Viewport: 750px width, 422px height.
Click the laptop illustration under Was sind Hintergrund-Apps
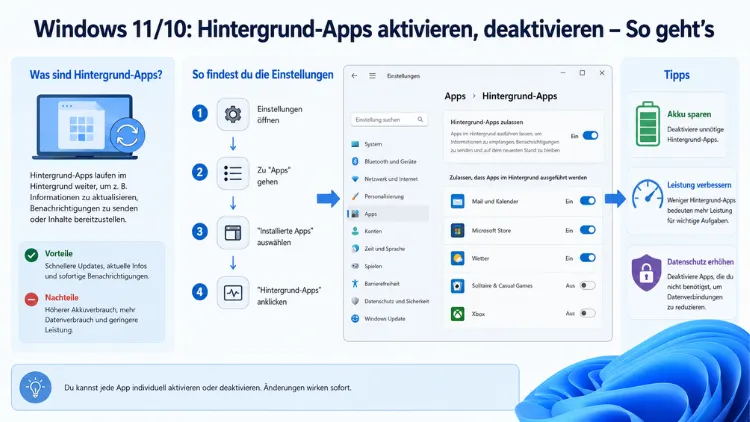[88, 127]
